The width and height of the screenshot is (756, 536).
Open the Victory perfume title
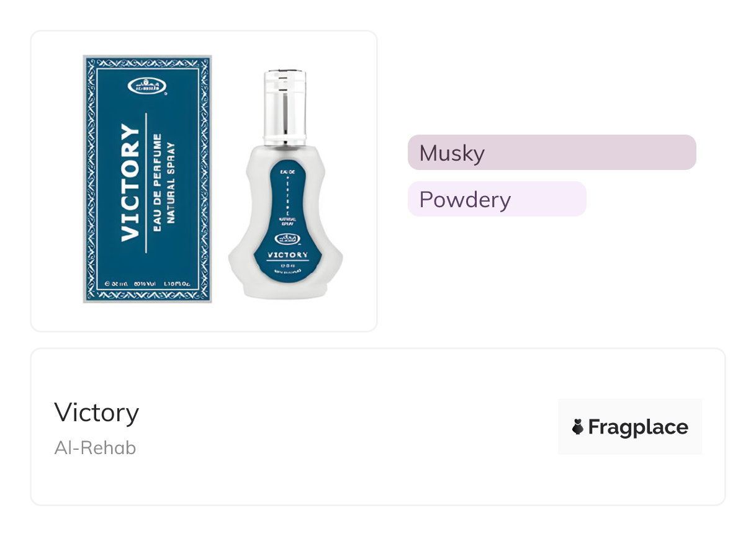click(96, 413)
